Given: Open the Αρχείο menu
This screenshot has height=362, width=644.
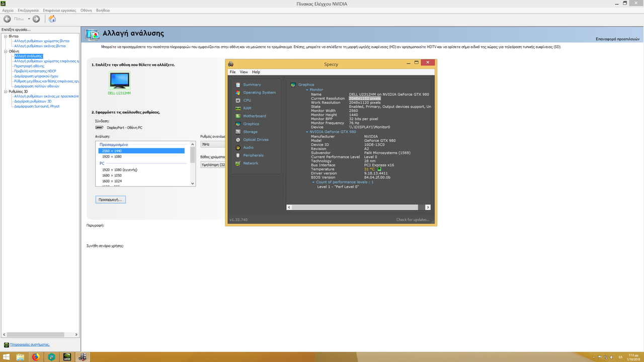Looking at the screenshot, I should (x=8, y=10).
